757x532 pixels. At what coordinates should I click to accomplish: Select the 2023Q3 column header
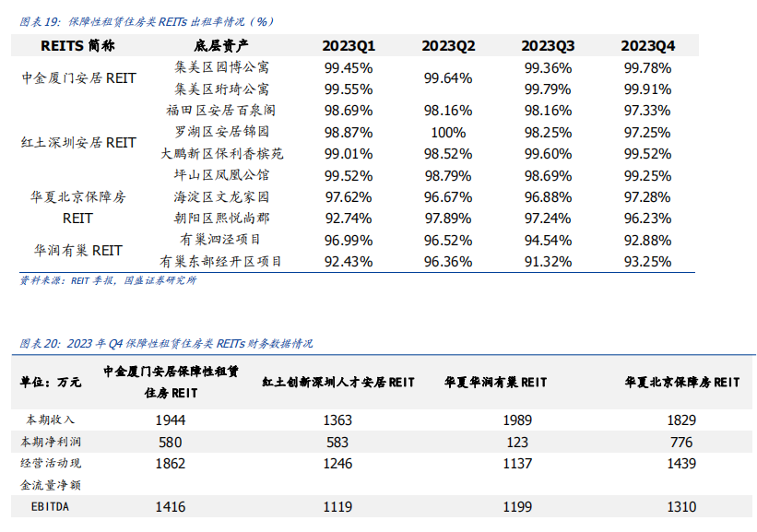pyautogui.click(x=548, y=46)
